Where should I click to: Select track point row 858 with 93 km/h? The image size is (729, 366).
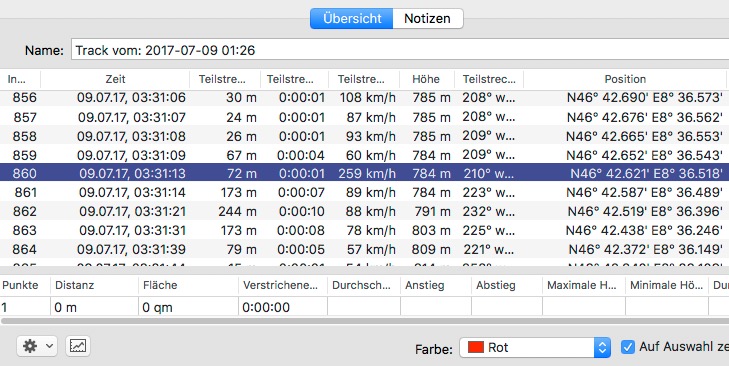(x=364, y=136)
